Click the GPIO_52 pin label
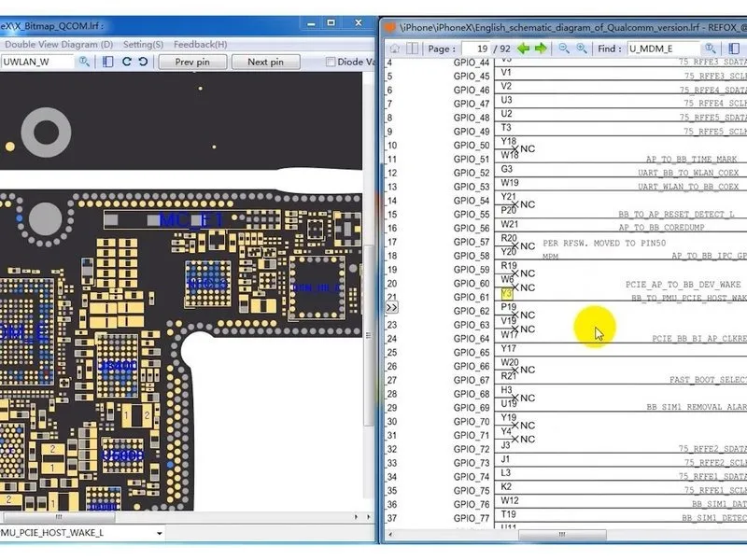Image resolution: width=747 pixels, height=560 pixels. [472, 173]
